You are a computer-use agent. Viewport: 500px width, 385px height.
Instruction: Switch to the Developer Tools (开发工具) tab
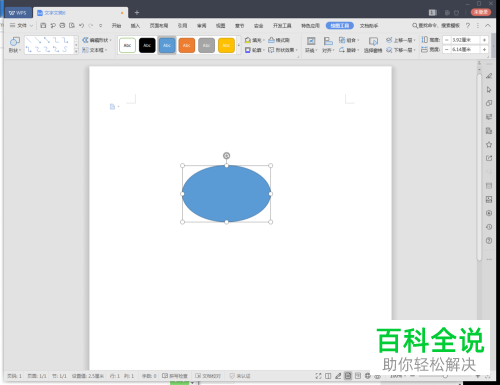(282, 26)
